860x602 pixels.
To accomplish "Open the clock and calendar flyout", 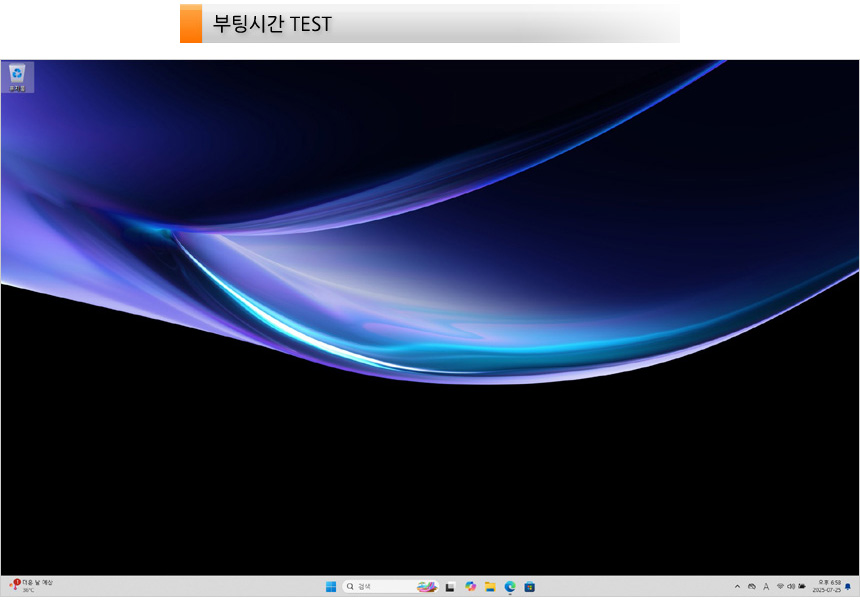I will [x=827, y=587].
